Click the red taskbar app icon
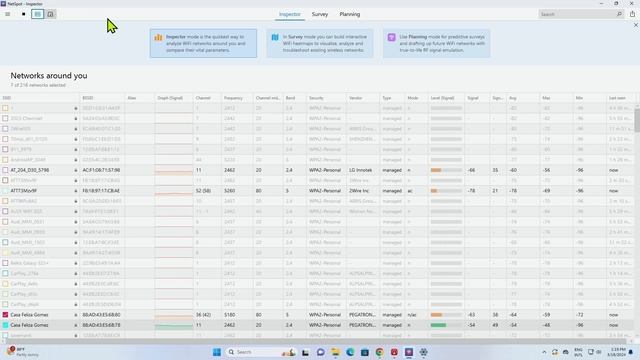 394,352
